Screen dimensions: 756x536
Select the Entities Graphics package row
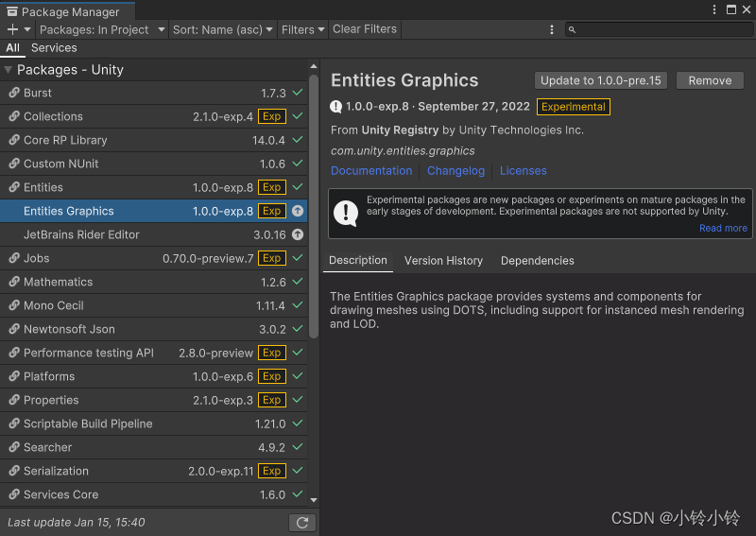coord(154,211)
